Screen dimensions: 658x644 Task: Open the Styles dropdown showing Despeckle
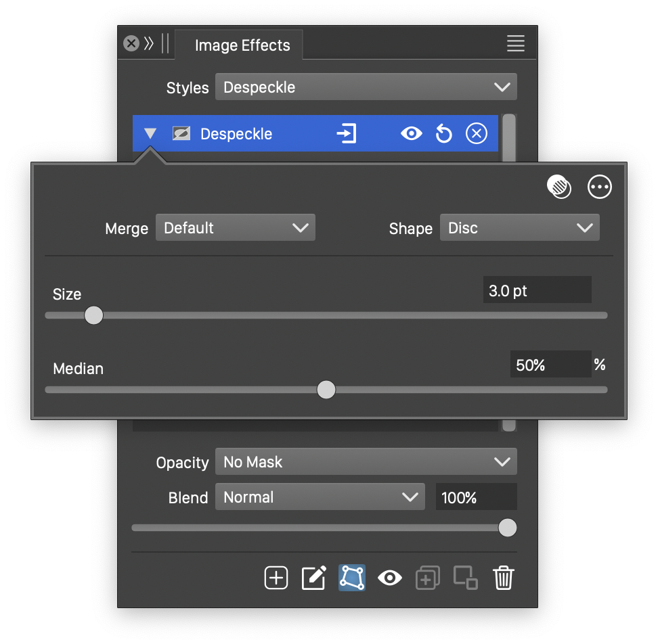point(366,87)
